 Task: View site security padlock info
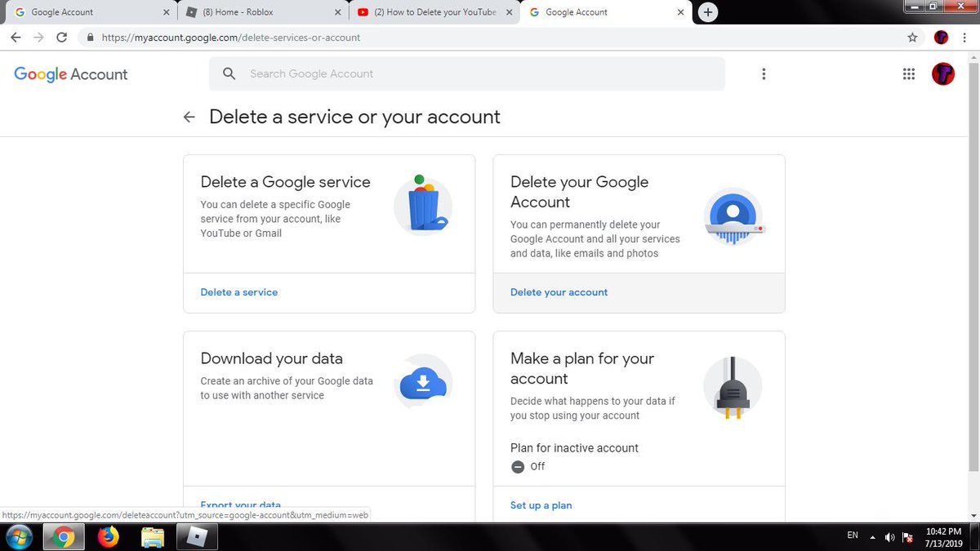tap(90, 38)
